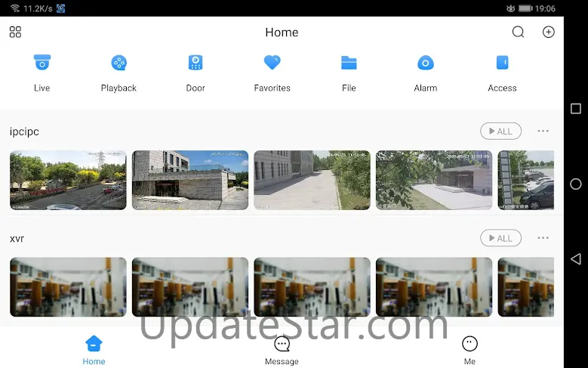
Task: Open second xvr channel thumbnail
Action: point(190,287)
